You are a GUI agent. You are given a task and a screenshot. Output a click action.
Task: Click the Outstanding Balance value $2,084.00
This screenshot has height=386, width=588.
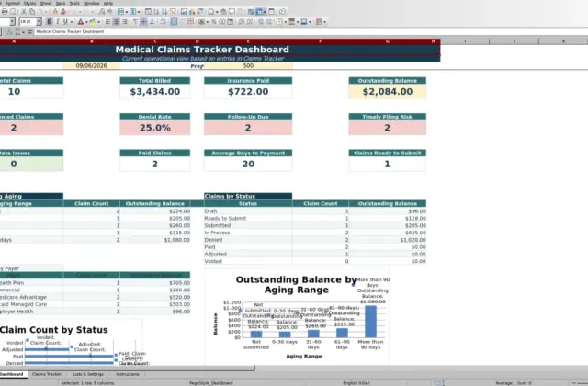[388, 92]
